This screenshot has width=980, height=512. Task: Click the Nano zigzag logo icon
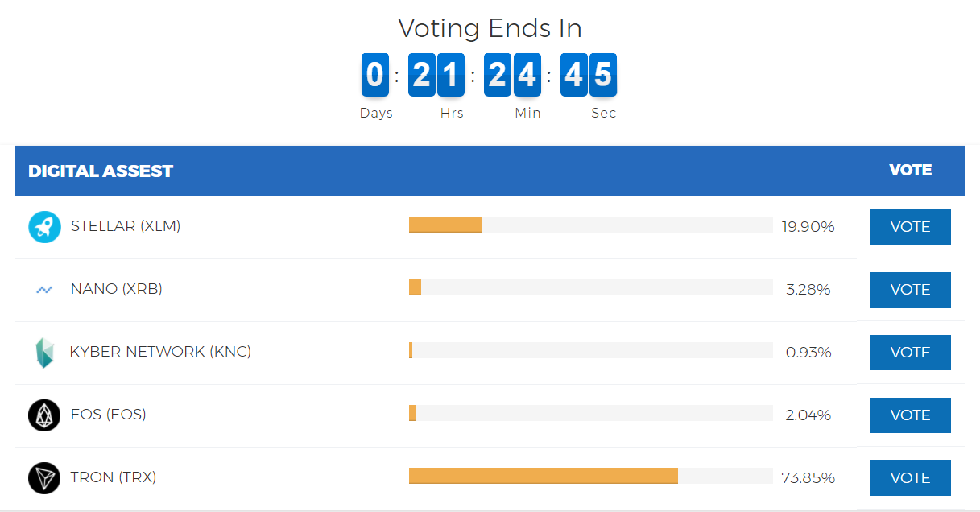click(x=44, y=289)
